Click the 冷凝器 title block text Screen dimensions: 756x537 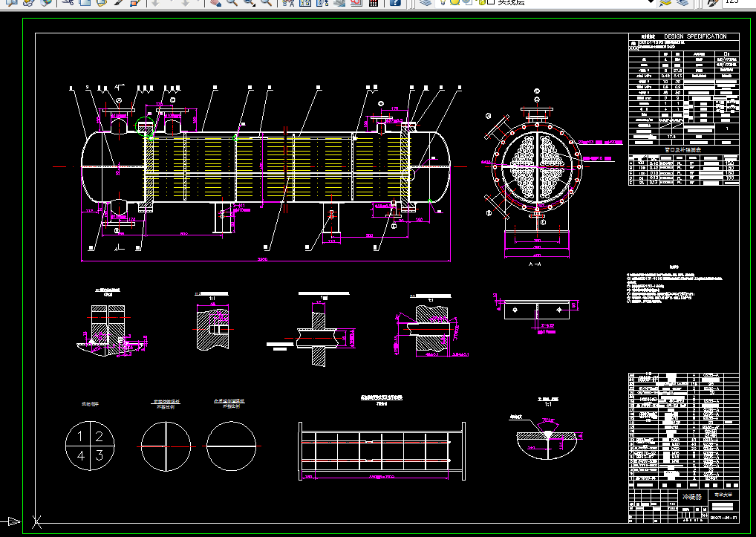tap(691, 496)
